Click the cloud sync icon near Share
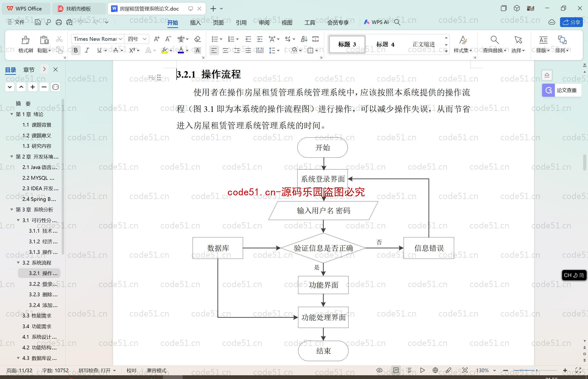 point(552,22)
